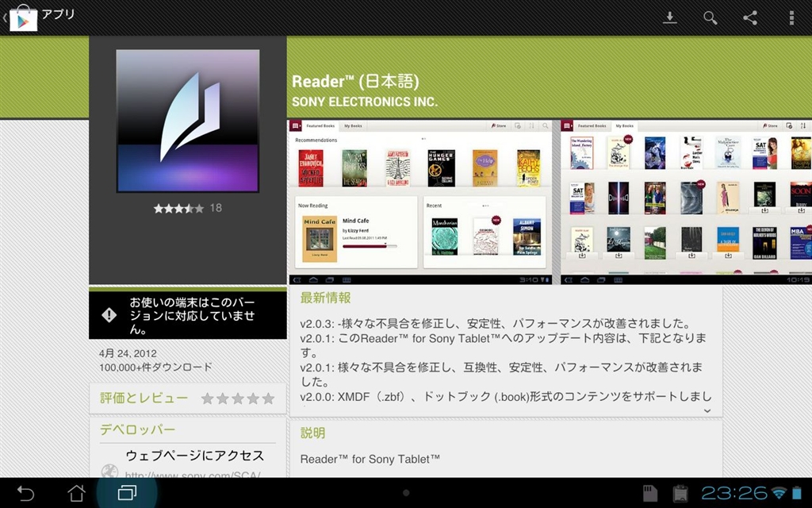Open the downloads arrow icon
812x508 pixels.
tap(669, 17)
